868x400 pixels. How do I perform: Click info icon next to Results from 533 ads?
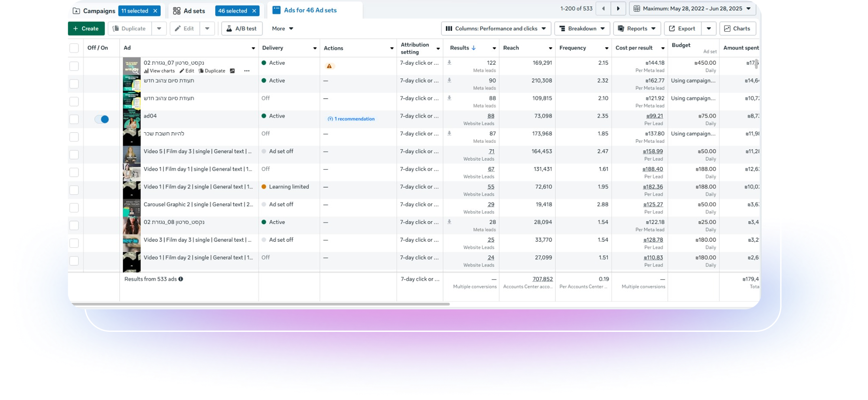pyautogui.click(x=181, y=279)
